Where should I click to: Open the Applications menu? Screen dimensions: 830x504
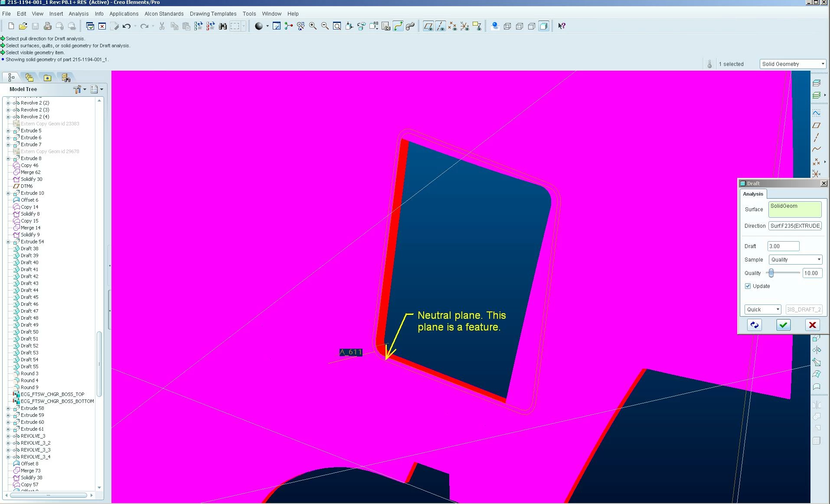pos(124,13)
